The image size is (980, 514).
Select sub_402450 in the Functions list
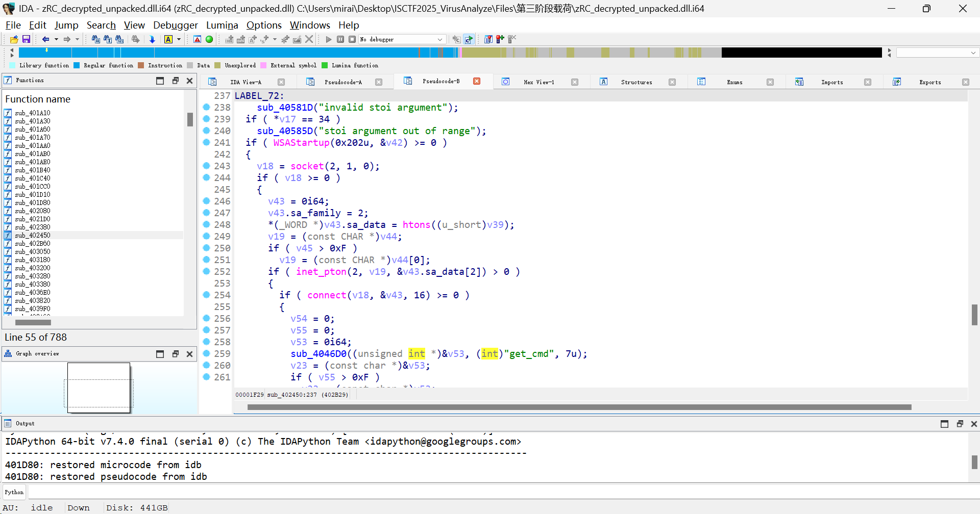(33, 236)
